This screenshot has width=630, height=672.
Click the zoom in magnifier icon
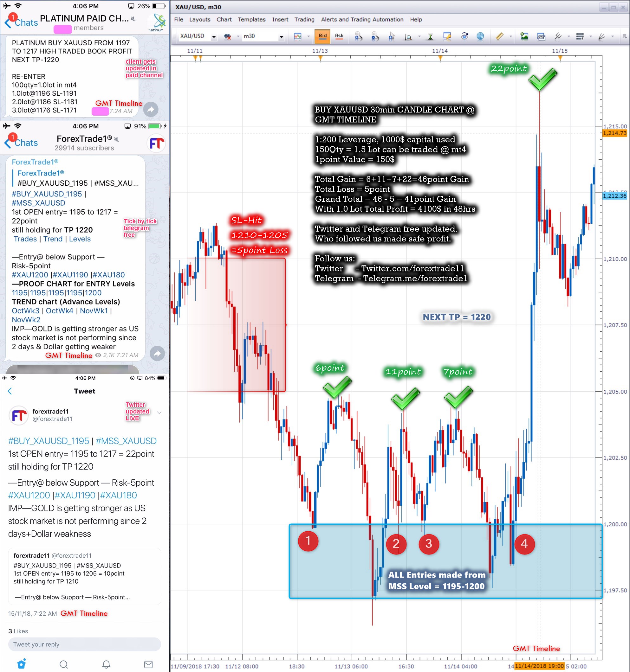click(x=358, y=36)
